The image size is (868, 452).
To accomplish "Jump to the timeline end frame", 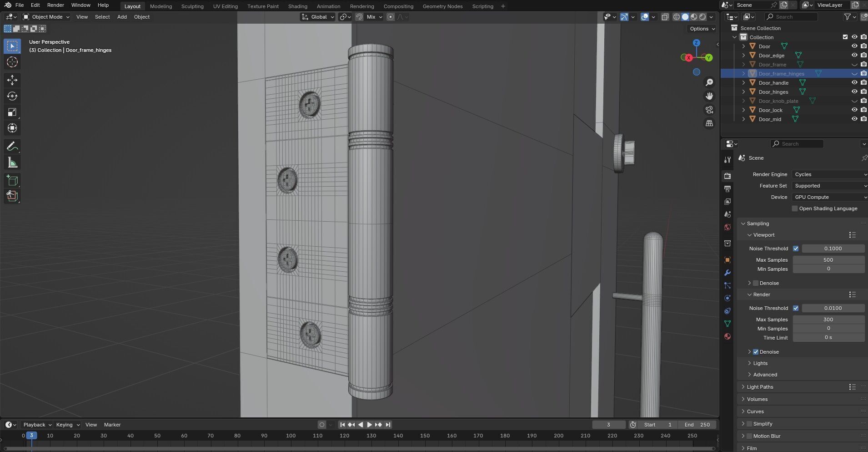I will [388, 425].
